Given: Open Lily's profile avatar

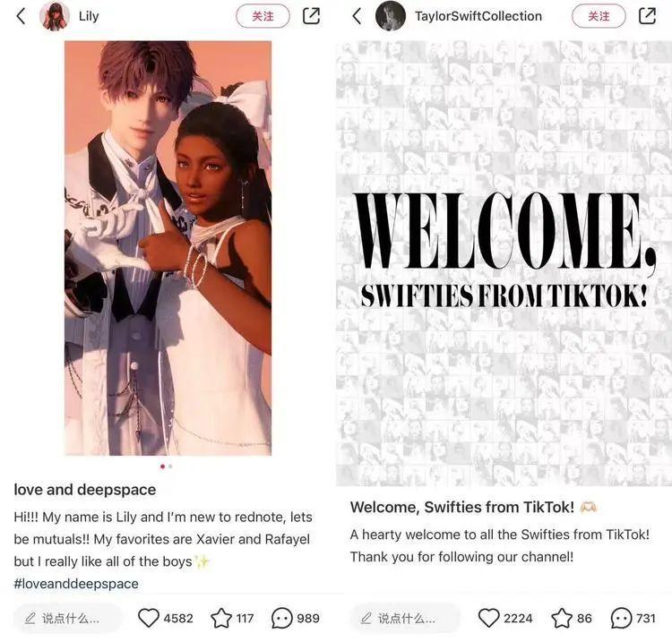Looking at the screenshot, I should pyautogui.click(x=55, y=16).
